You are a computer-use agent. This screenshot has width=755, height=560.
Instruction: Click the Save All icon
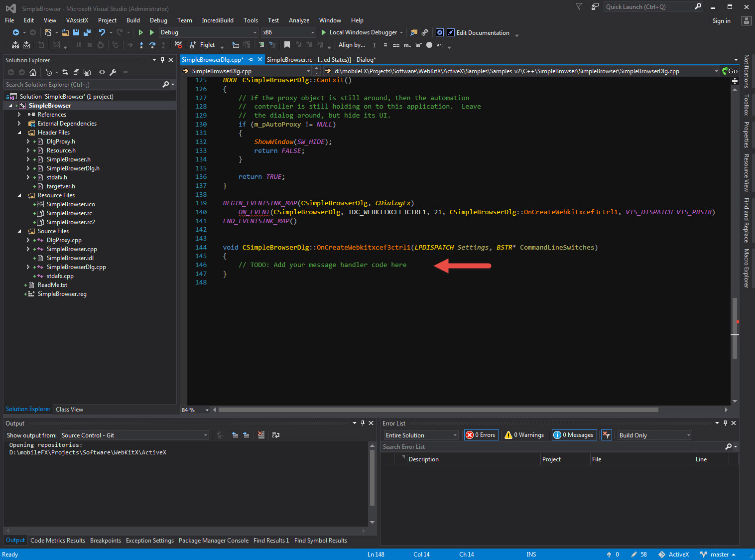coord(87,32)
